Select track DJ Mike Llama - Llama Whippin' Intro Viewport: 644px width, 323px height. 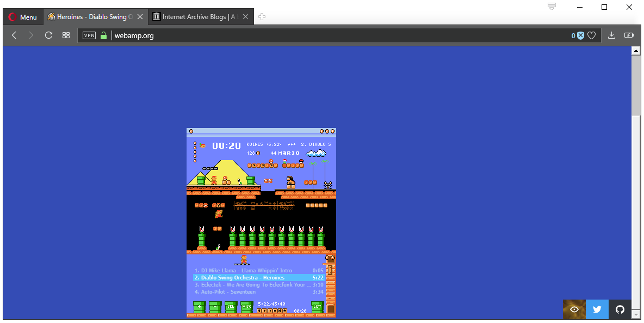(258, 270)
